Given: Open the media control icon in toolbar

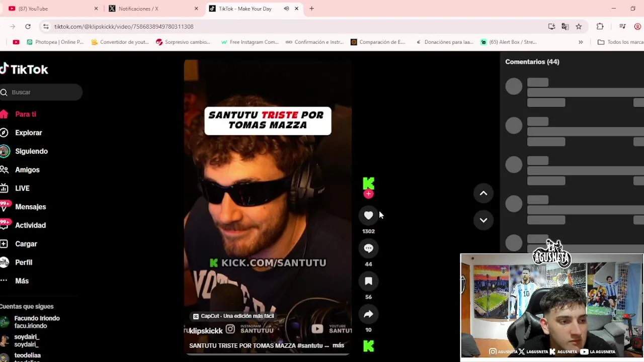Looking at the screenshot, I should click(622, 26).
